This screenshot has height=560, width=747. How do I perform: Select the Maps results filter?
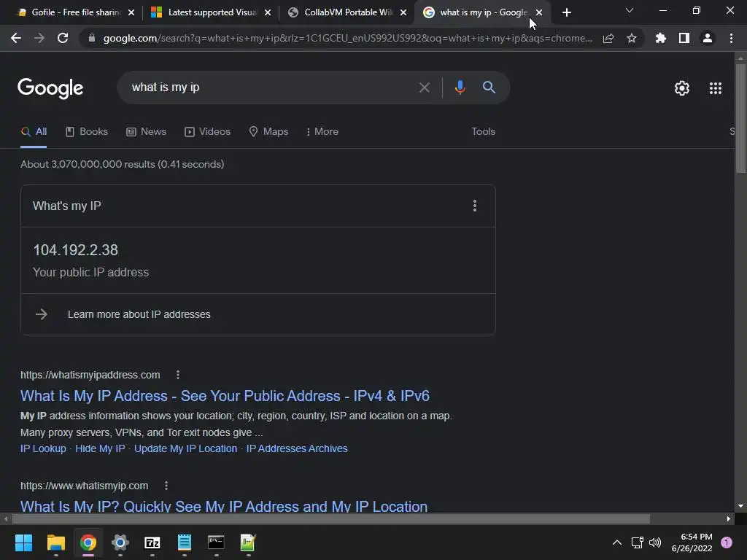coord(268,132)
